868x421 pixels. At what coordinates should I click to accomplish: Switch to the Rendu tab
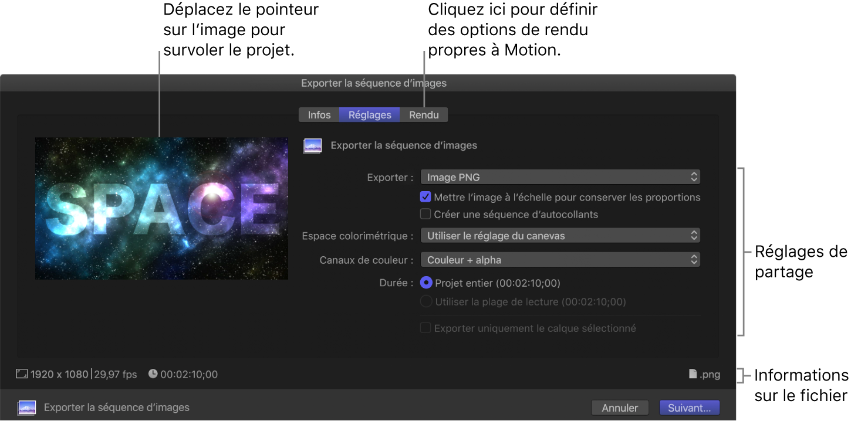[x=424, y=114]
